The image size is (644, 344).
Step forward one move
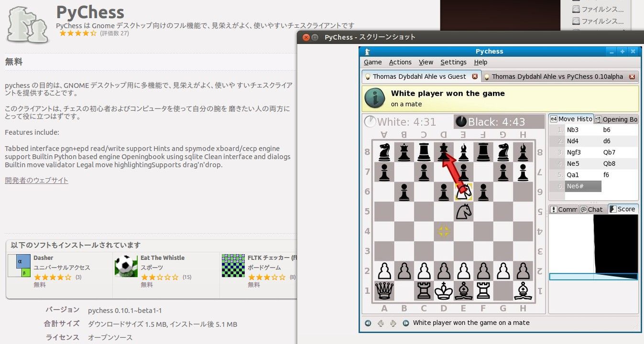tap(393, 323)
